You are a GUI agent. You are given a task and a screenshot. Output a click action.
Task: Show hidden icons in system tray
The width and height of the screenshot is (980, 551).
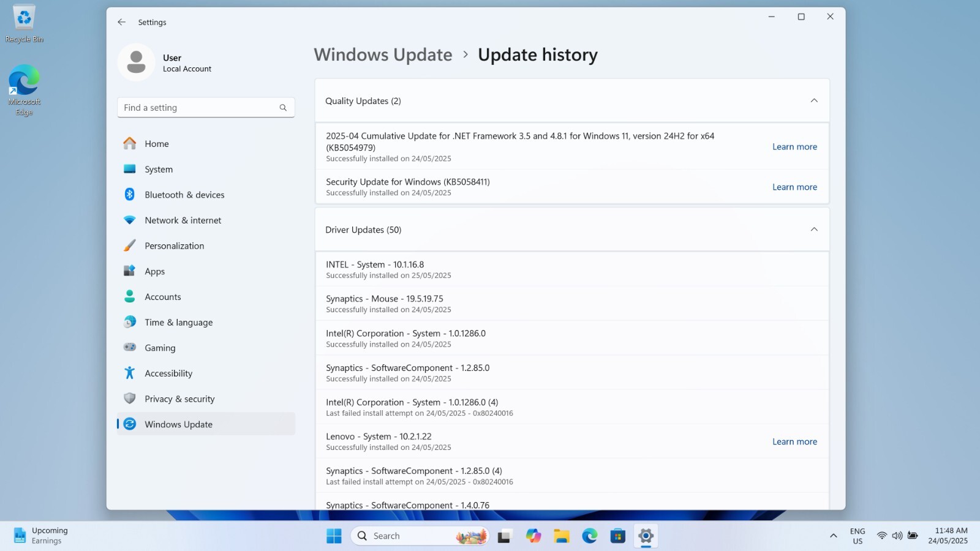pos(833,536)
